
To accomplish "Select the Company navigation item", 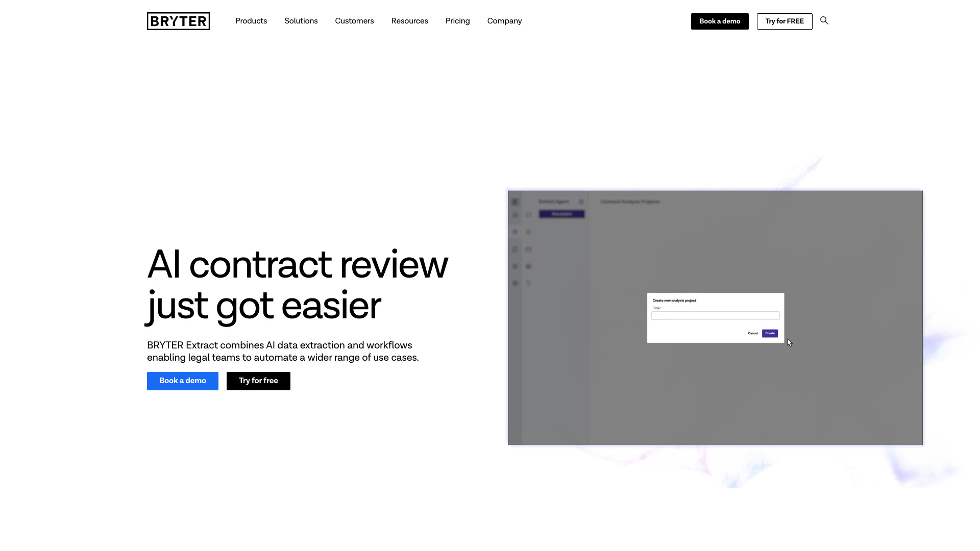I will [504, 21].
